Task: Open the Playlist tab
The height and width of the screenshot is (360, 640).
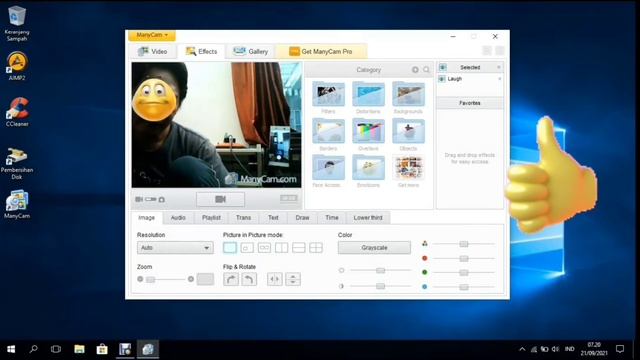Action: tap(211, 218)
